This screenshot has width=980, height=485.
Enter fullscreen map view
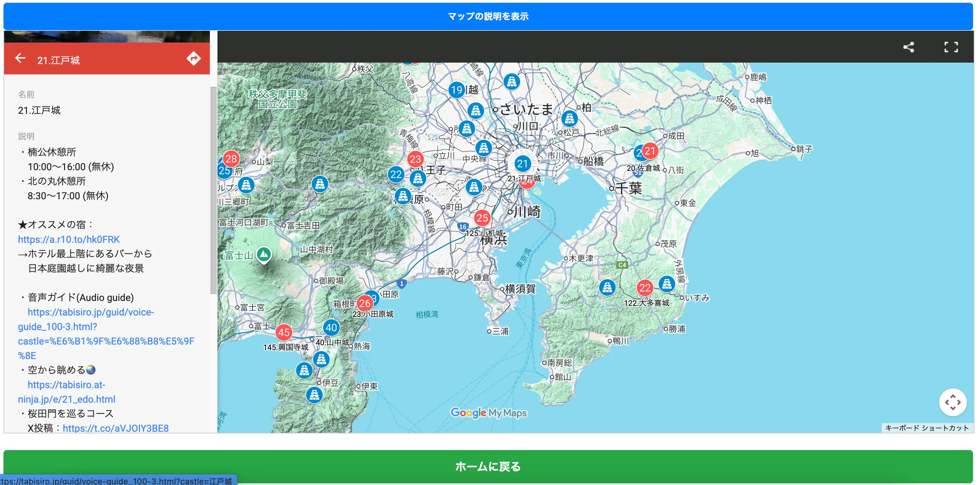(951, 47)
